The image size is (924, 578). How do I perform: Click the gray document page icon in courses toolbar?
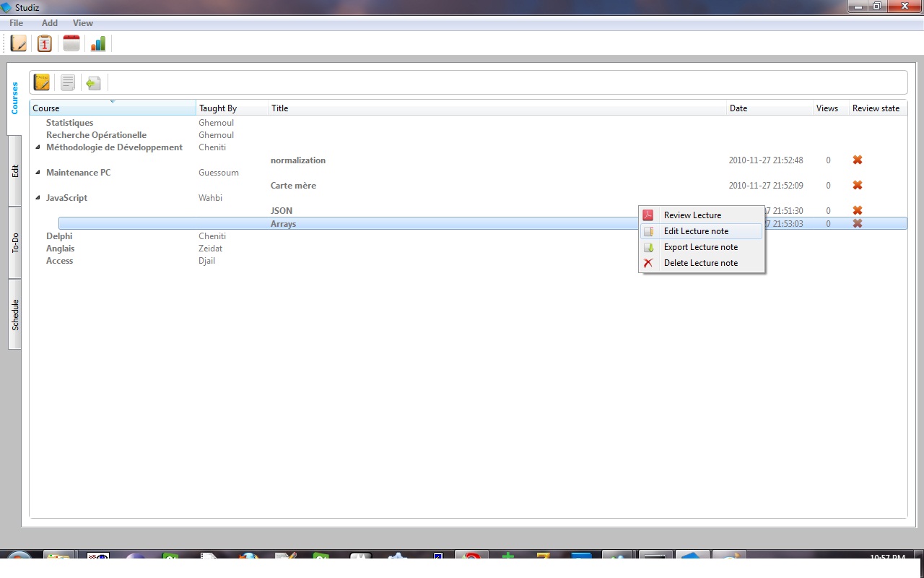68,82
